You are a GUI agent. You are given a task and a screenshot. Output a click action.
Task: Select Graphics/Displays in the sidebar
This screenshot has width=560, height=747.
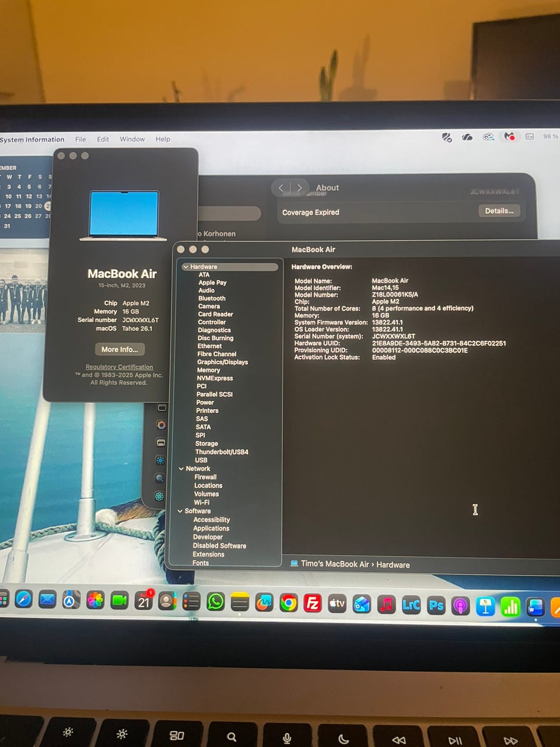[222, 362]
